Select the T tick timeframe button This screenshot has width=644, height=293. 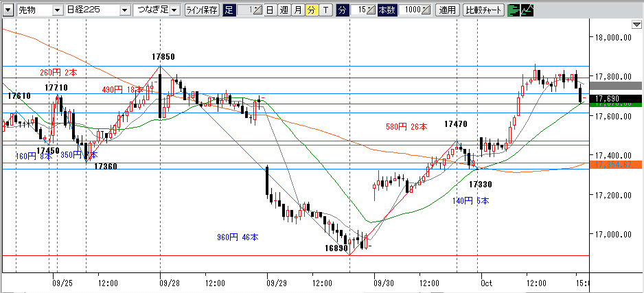click(325, 10)
